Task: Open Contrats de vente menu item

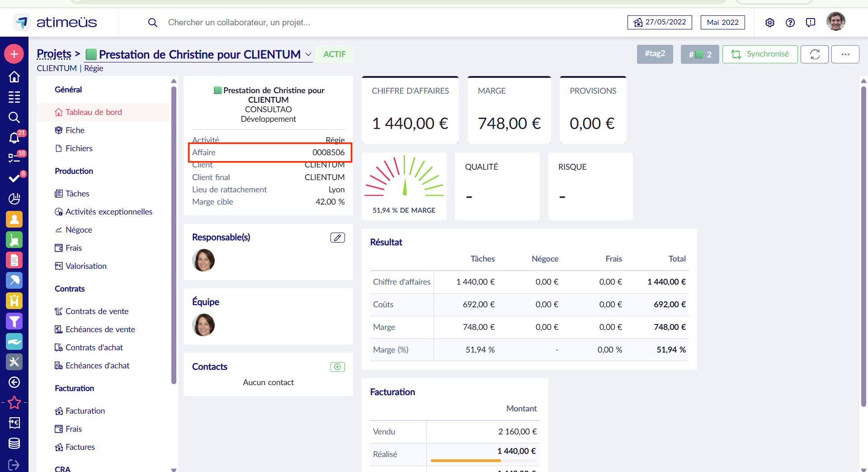Action: [104, 311]
